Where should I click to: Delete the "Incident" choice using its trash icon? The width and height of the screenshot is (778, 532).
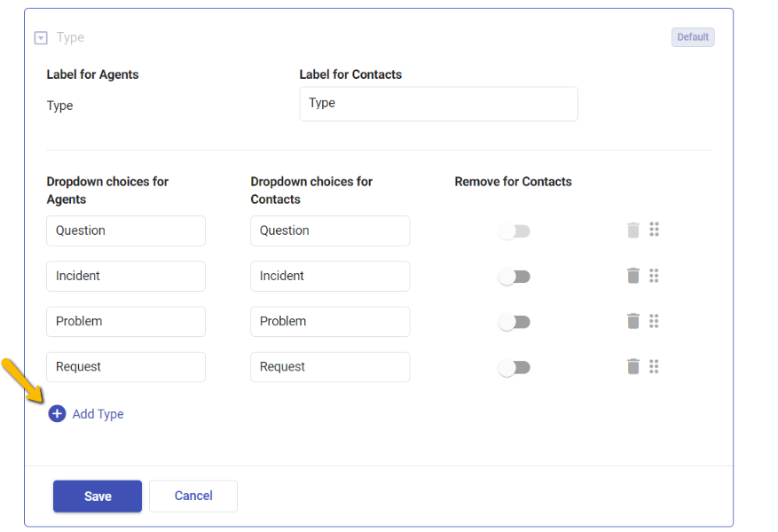pos(633,276)
